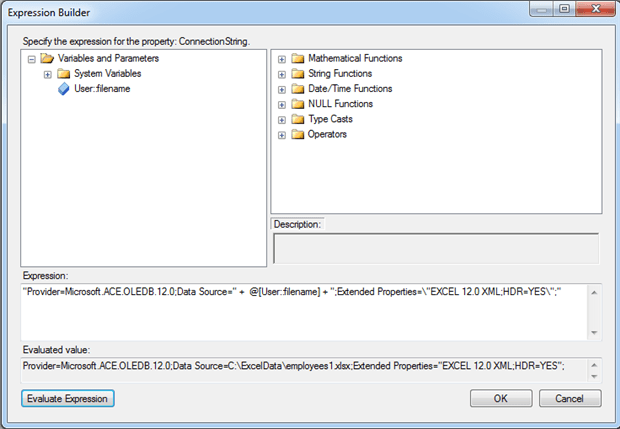Click the Variables and Parameters folder icon

(x=47, y=59)
